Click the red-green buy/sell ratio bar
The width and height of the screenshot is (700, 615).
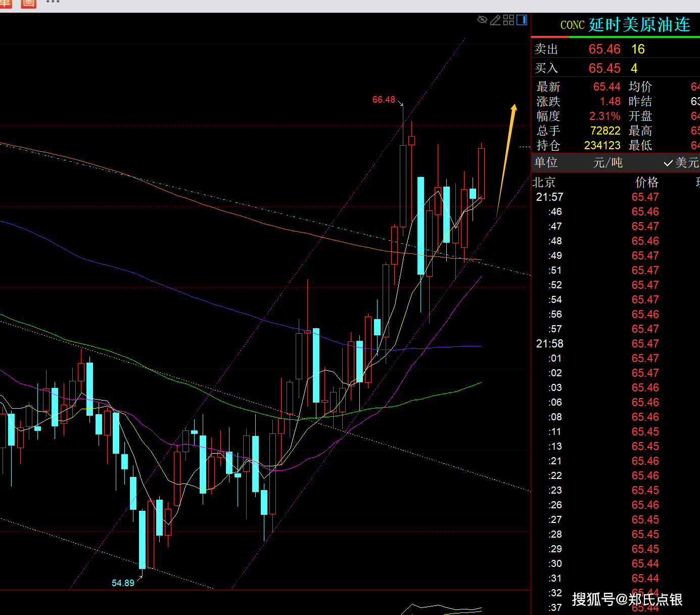[x=615, y=36]
